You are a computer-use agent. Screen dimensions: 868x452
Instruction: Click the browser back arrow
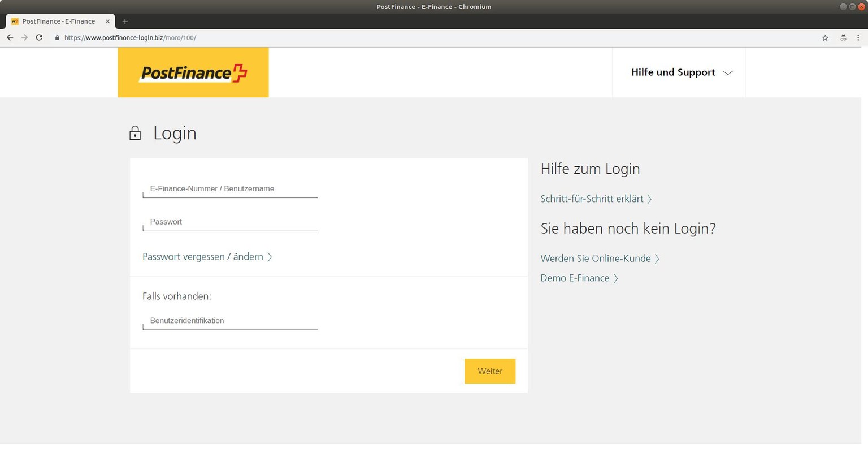pyautogui.click(x=10, y=37)
